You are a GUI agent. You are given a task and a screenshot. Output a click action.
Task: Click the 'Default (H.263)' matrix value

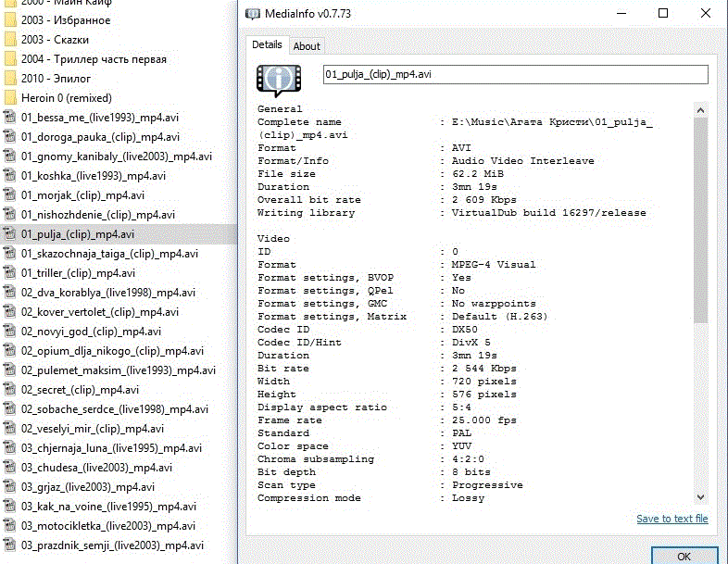[x=499, y=317]
